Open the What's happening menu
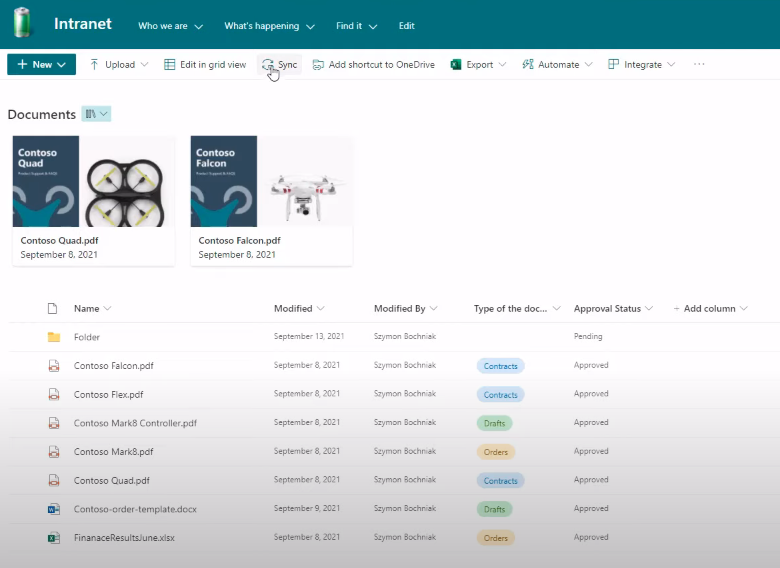This screenshot has height=568, width=780. 269,26
